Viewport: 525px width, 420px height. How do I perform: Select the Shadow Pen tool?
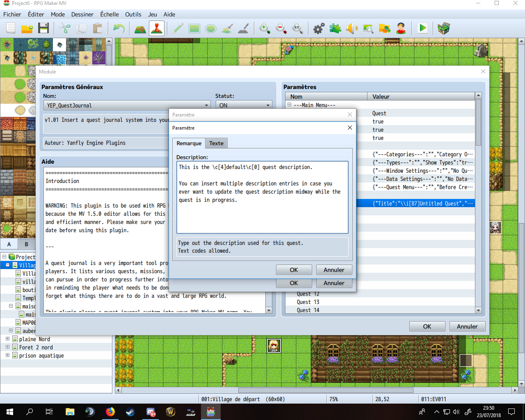click(x=244, y=28)
